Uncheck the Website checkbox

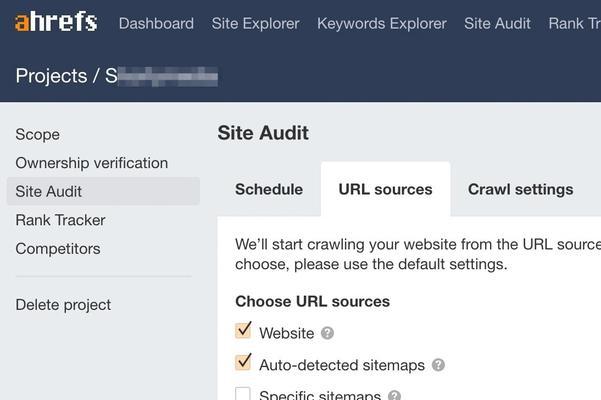243,331
